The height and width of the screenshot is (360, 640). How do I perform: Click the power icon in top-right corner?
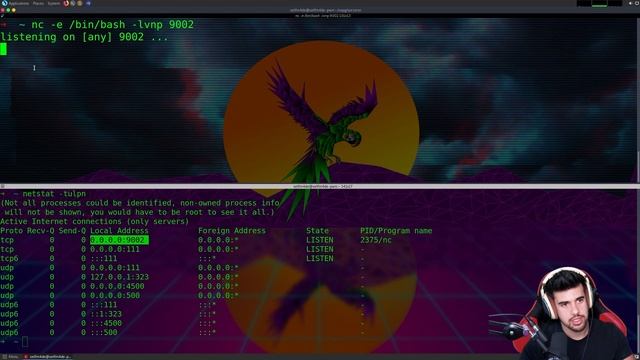click(x=637, y=3)
